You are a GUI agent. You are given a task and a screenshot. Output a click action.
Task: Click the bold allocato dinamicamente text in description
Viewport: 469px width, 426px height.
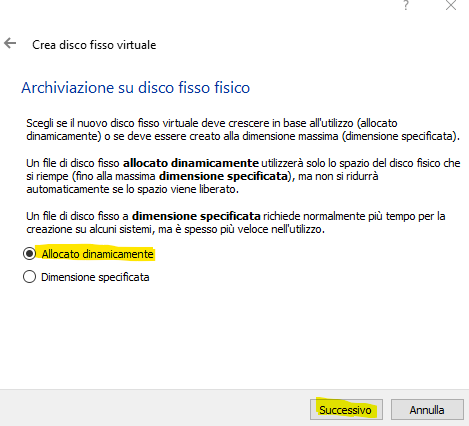[191, 163]
